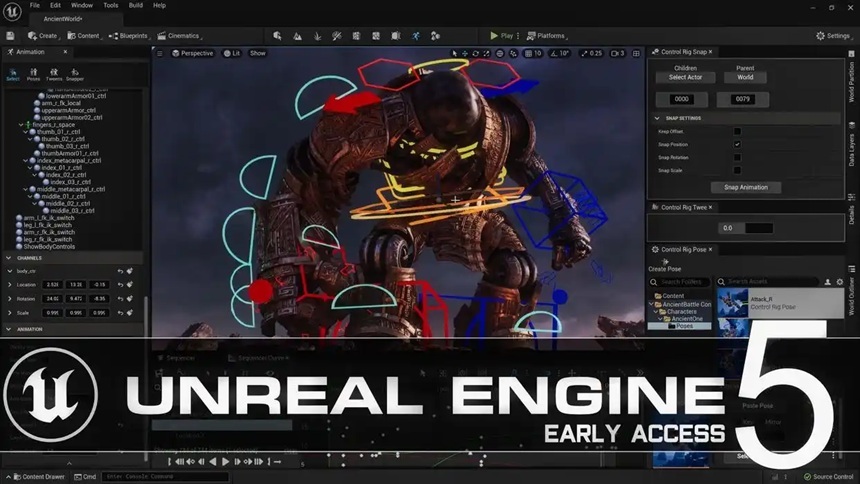Switch to Mesh Paint mode icon

pos(337,36)
